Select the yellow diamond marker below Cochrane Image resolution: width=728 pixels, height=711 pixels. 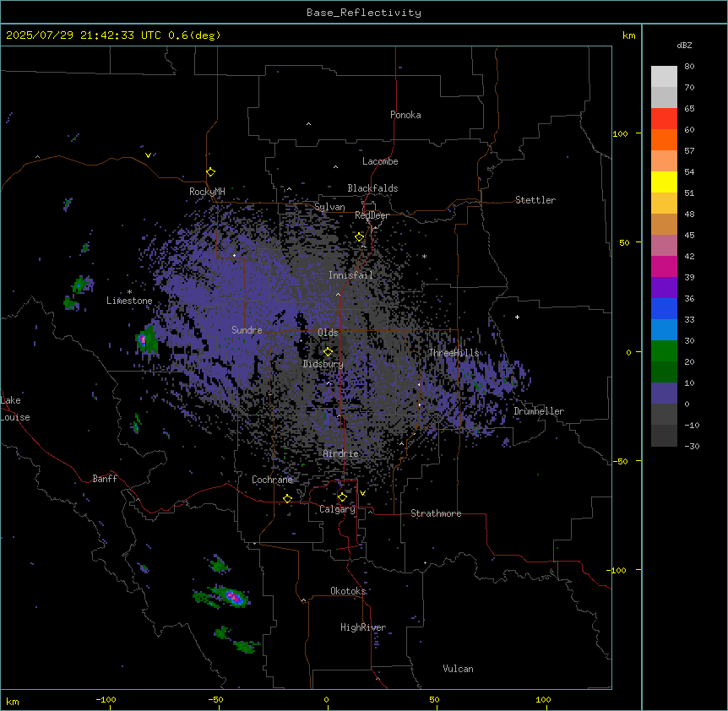[x=287, y=499]
